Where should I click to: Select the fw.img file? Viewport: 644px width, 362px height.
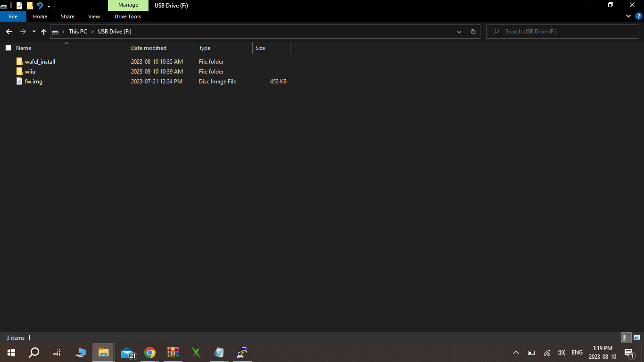[33, 82]
